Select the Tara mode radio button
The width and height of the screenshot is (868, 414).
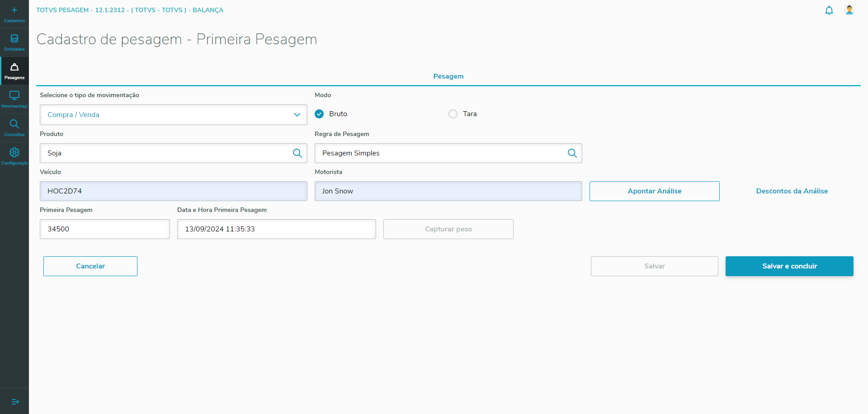[453, 114]
